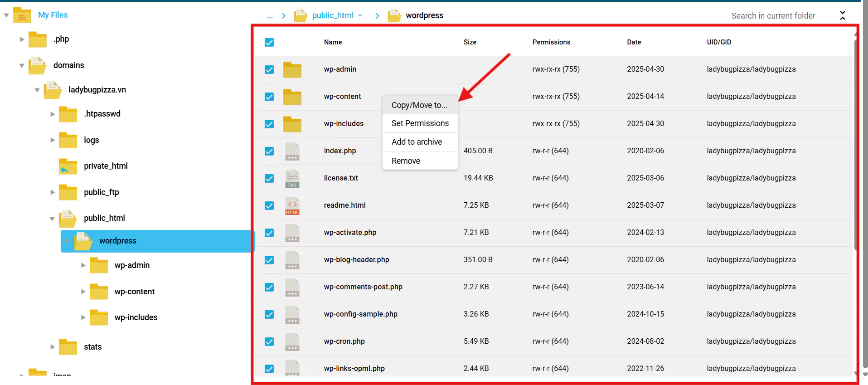
Task: Click the index.php file icon
Action: pos(292,151)
